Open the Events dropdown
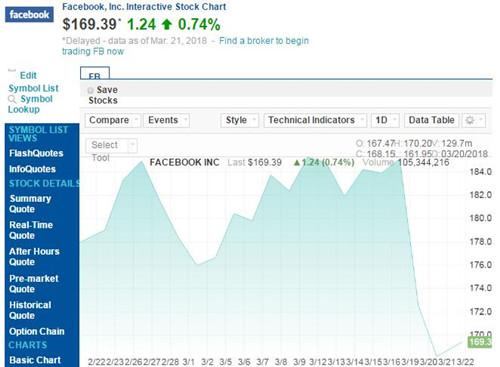The width and height of the screenshot is (500, 367). click(x=166, y=120)
